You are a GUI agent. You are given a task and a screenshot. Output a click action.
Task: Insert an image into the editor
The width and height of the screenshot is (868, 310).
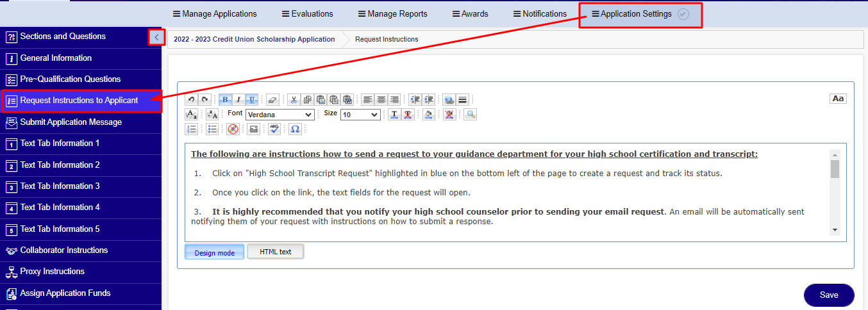coord(254,129)
